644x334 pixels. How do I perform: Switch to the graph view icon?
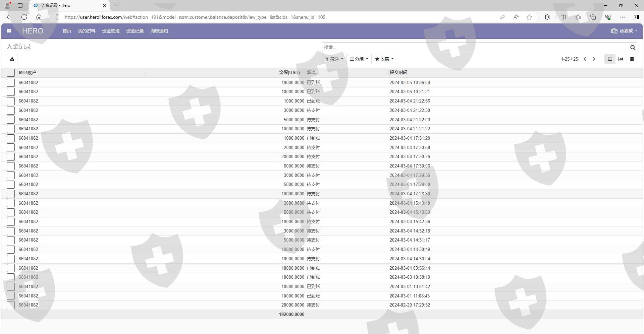pos(621,59)
